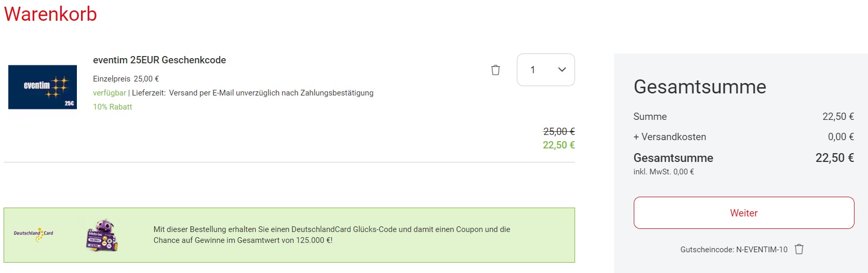The width and height of the screenshot is (868, 273).
Task: Click the Gutscheincode: N-EVENTIM-10 text
Action: pyautogui.click(x=733, y=250)
